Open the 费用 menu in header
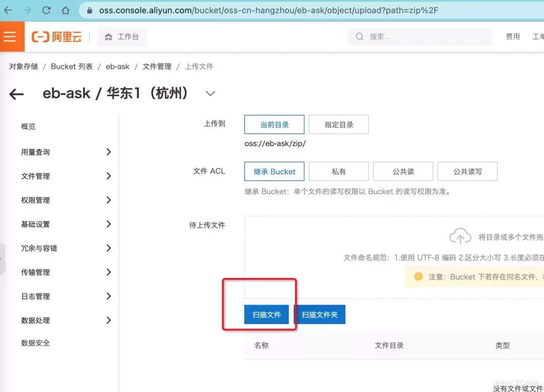This screenshot has width=544, height=392. [513, 36]
